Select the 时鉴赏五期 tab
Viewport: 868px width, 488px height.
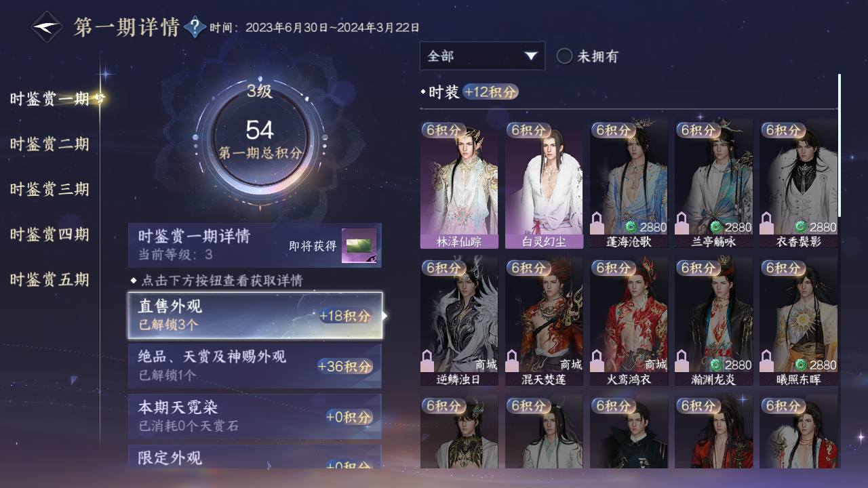coord(50,279)
